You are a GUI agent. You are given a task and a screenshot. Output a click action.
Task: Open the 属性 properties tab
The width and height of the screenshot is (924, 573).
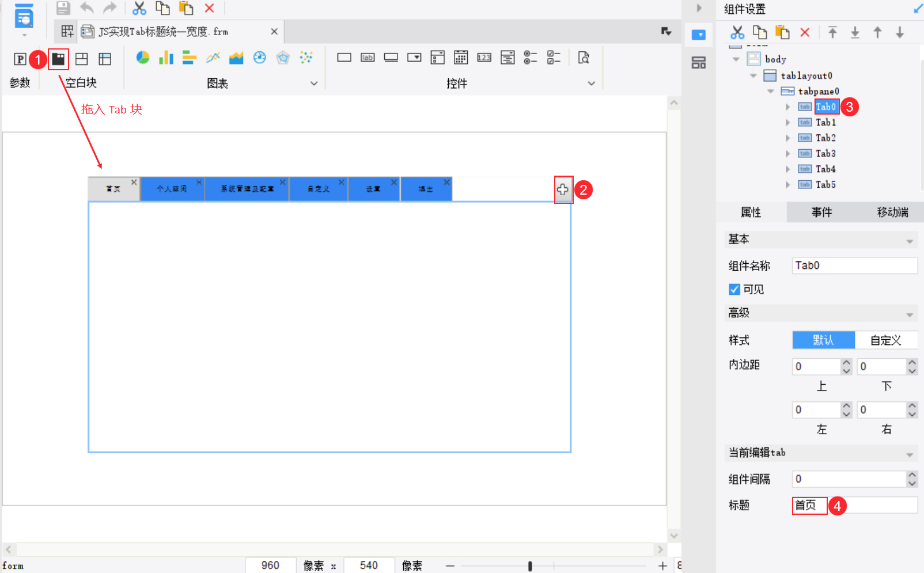[x=751, y=212]
